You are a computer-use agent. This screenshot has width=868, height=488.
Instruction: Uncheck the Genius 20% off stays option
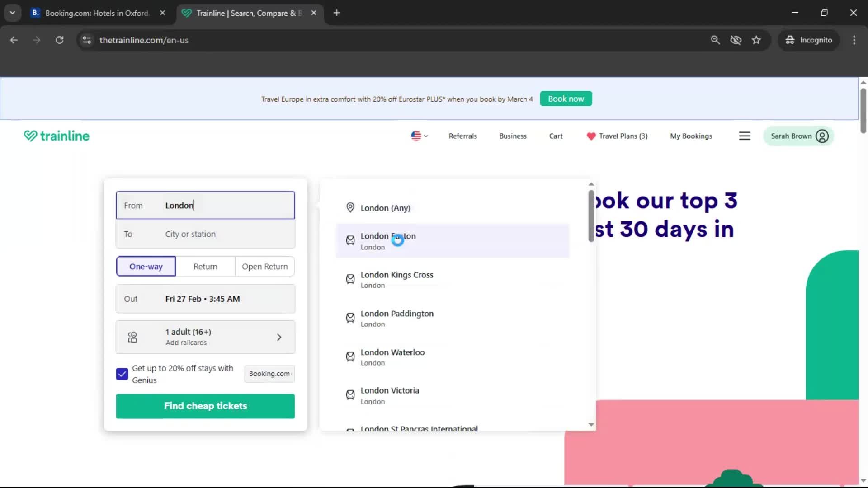[x=121, y=374]
